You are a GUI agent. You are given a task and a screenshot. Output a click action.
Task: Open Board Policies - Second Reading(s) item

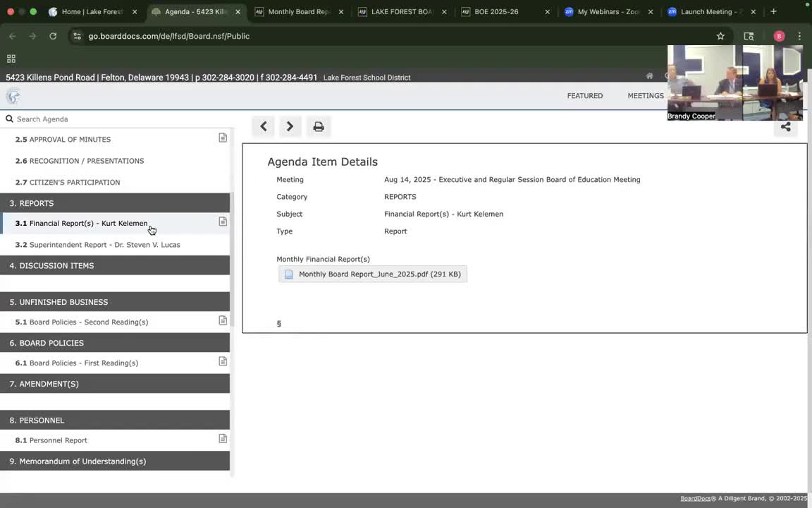coord(88,322)
